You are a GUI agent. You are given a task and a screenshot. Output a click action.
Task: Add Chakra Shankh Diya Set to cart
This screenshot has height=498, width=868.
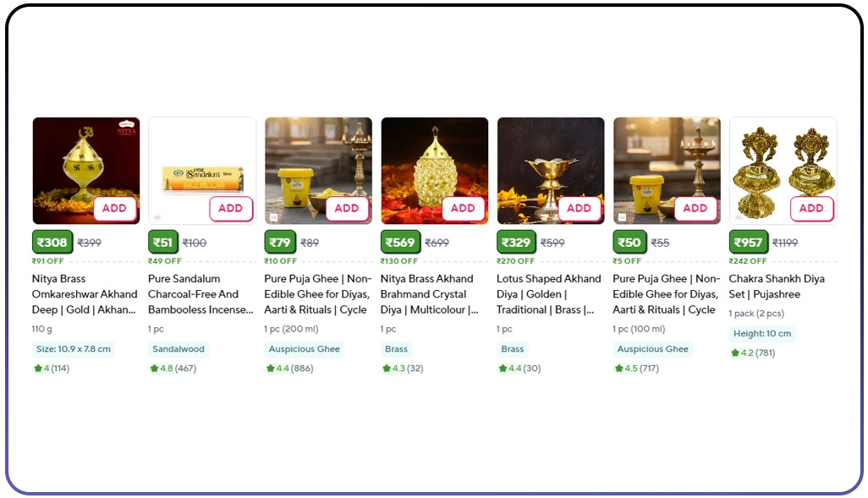(810, 208)
